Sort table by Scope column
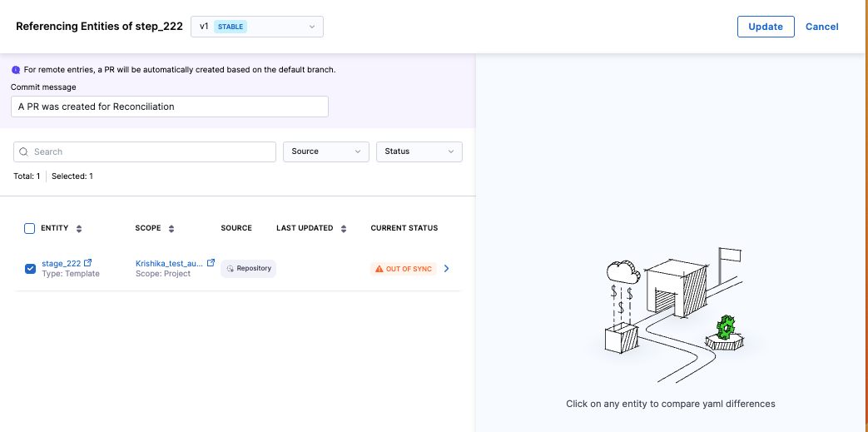This screenshot has width=868, height=432. click(171, 229)
